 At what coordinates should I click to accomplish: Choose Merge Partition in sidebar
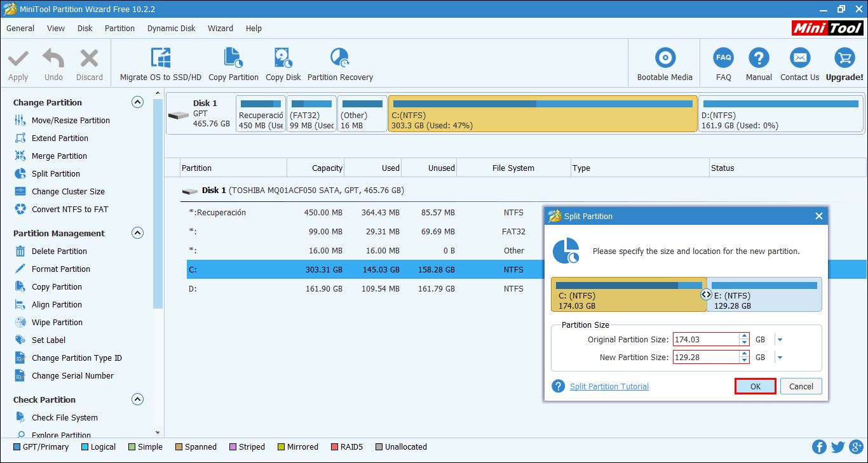(59, 156)
